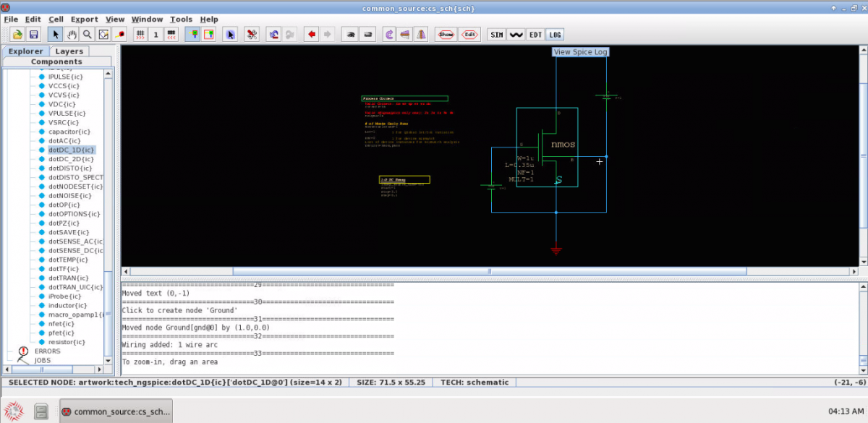Viewport: 868px width, 423px height.
Task: Set full grid movement with the grid icon
Action: (140, 34)
